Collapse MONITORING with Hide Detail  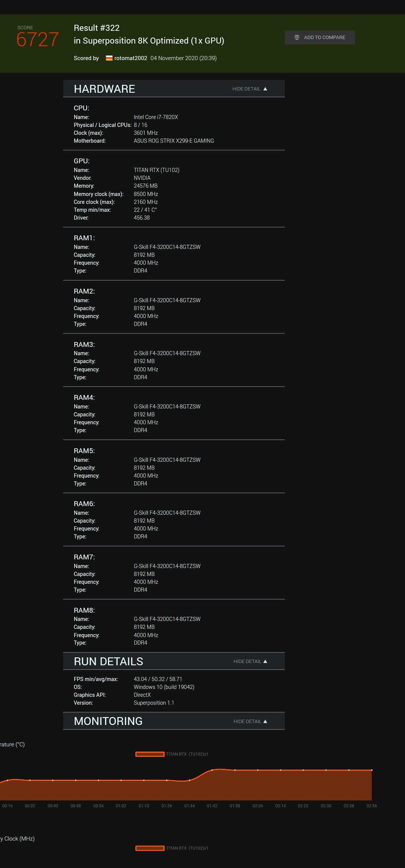click(250, 722)
